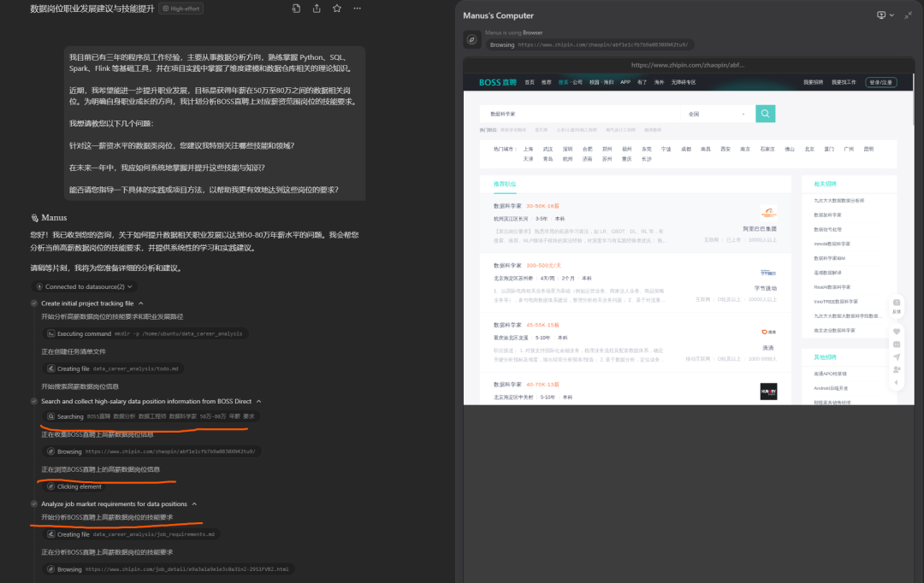
Task: Click the screen takeover monitor icon
Action: (x=881, y=15)
